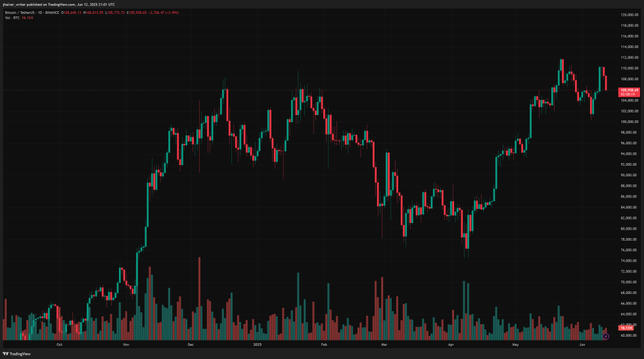
Task: Click the purple lightning icon near volume axis
Action: click(606, 336)
